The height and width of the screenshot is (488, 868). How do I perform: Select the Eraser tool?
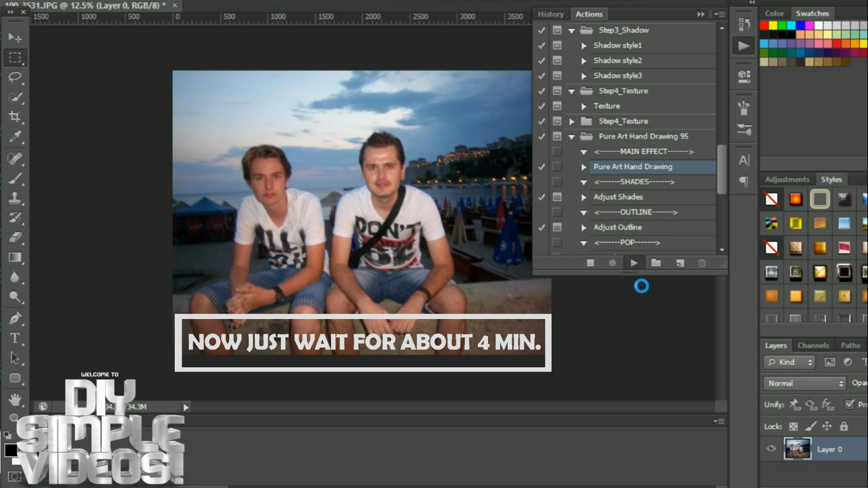(x=15, y=237)
